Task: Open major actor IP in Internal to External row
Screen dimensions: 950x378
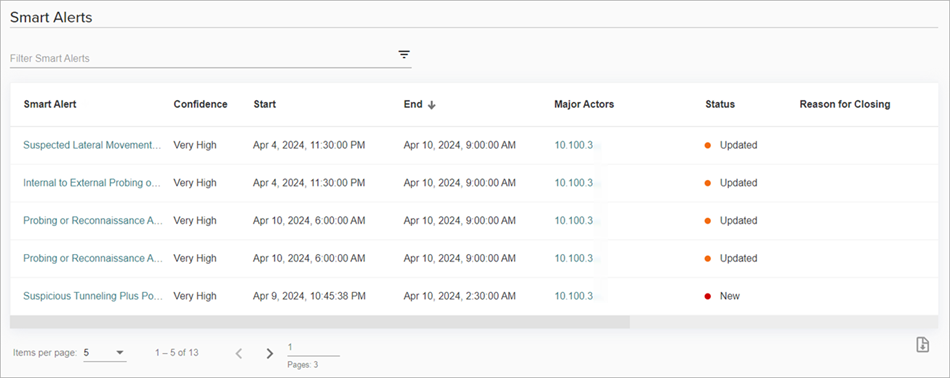Action: 574,183
